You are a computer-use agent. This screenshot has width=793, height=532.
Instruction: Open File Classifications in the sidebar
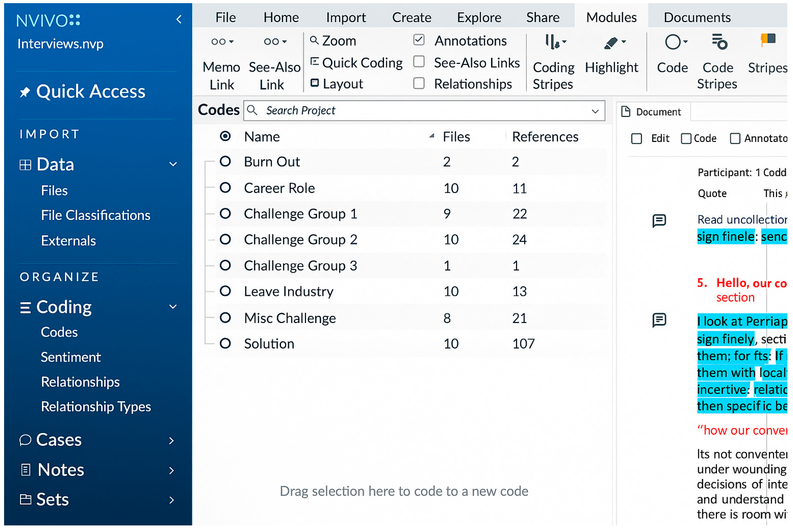pos(96,216)
